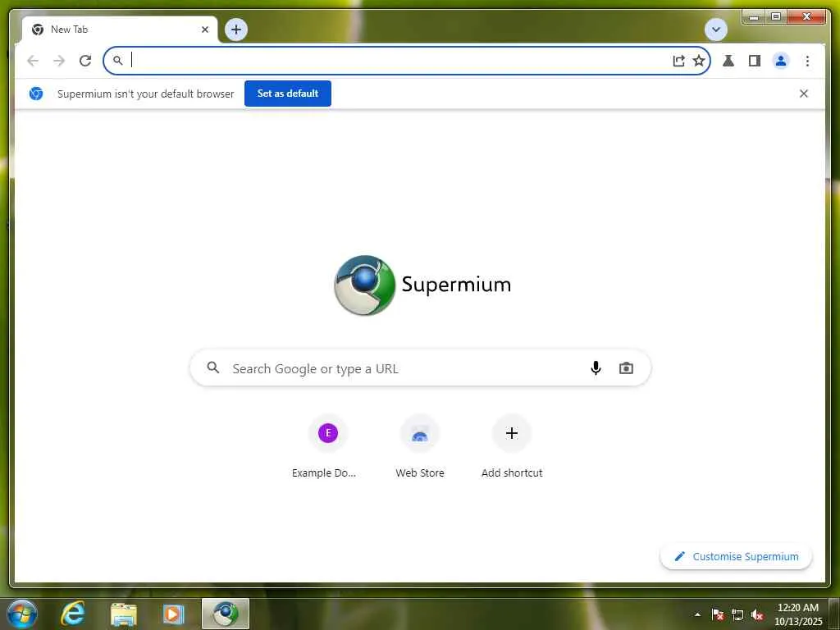Viewport: 840px width, 630px height.
Task: Click the share page icon
Action: coord(678,61)
